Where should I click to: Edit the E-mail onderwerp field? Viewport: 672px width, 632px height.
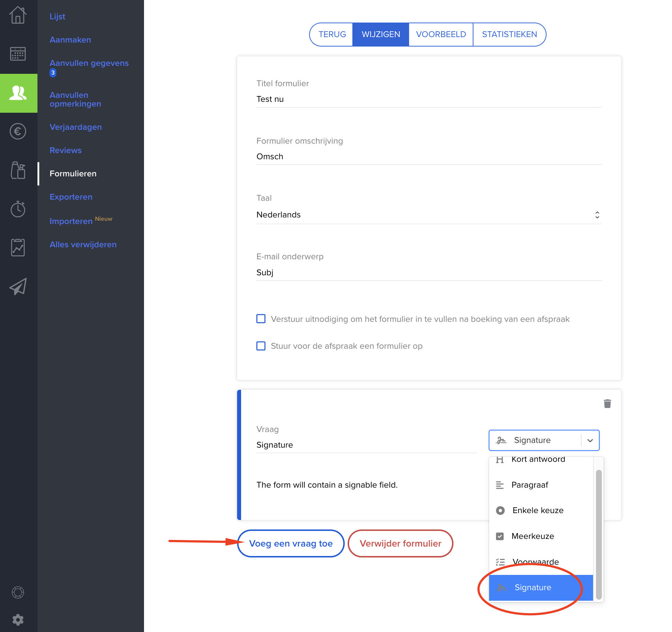(429, 273)
